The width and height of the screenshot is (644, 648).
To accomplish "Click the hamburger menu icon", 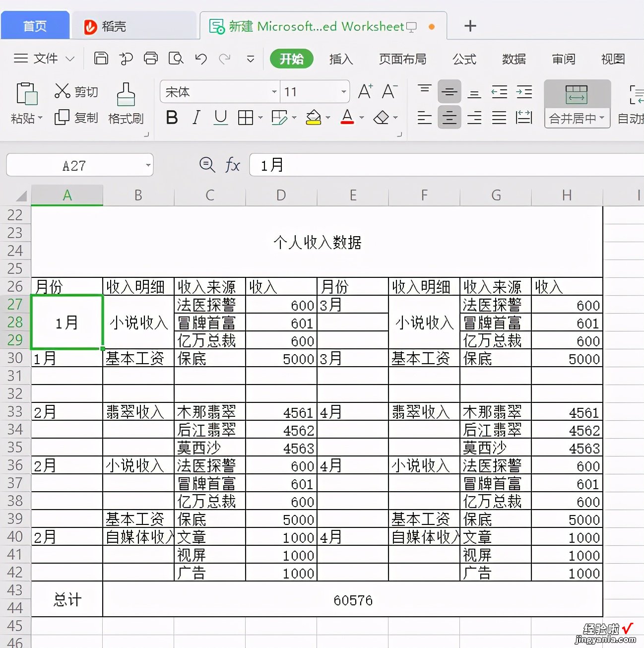I will 20,59.
